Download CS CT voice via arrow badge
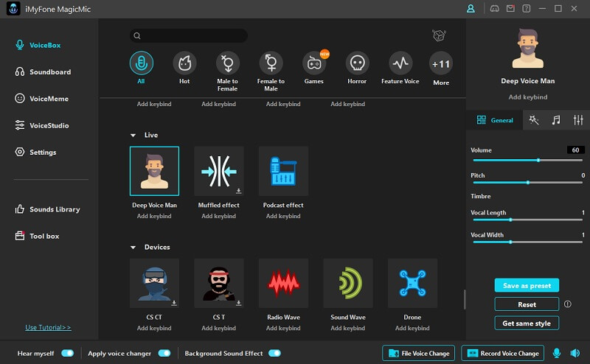 pyautogui.click(x=174, y=303)
